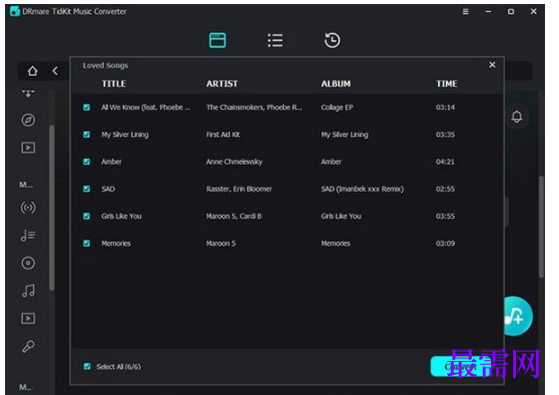Image resolution: width=559 pixels, height=395 pixels.
Task: Uncheck SAD song checkbox
Action: coord(87,189)
